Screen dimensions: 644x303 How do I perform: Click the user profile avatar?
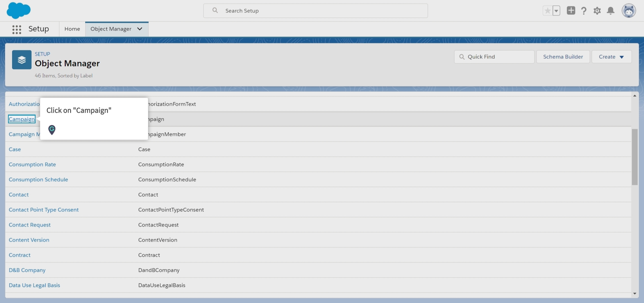pos(629,11)
